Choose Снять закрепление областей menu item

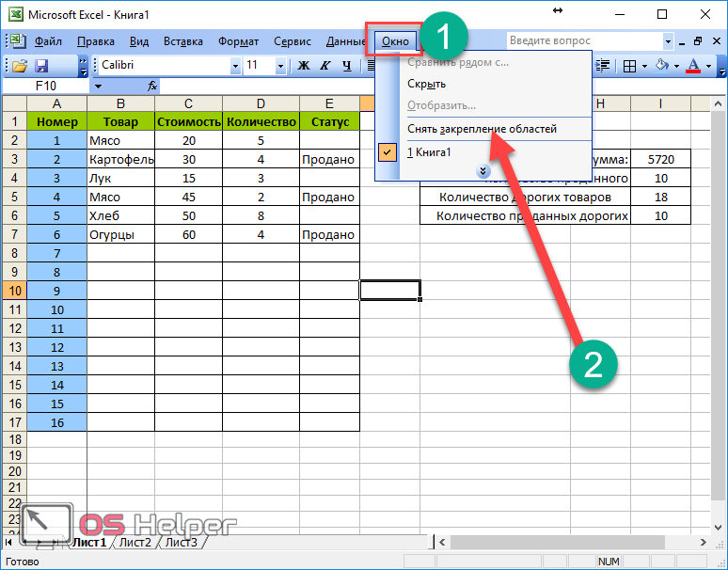coord(483,129)
